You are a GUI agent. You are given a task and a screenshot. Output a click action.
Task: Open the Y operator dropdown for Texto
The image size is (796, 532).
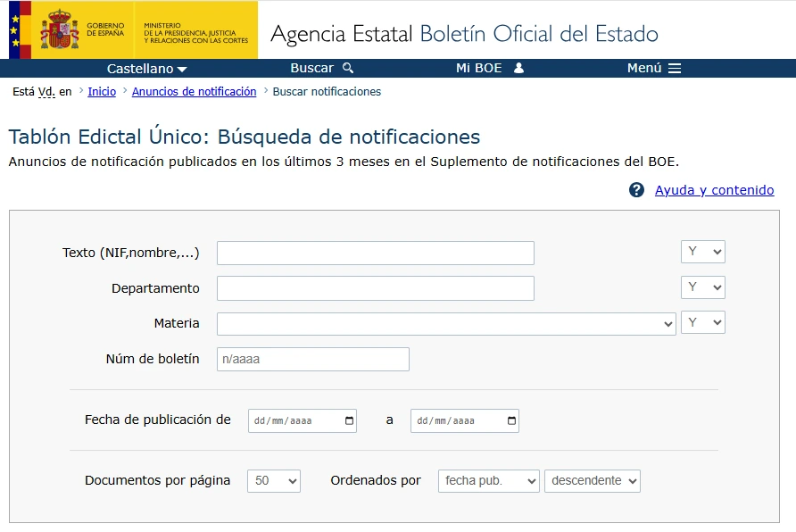[702, 252]
